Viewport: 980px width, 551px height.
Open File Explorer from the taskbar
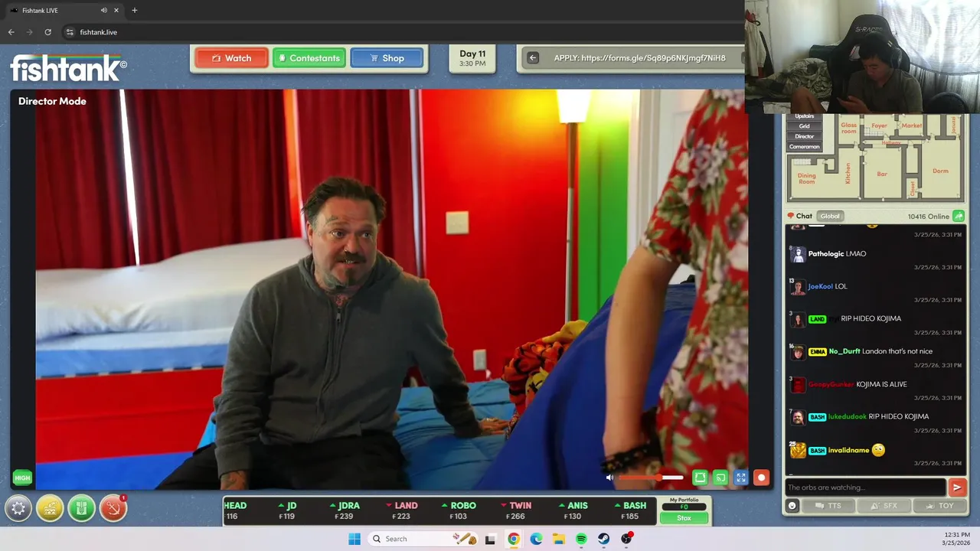[x=559, y=539]
